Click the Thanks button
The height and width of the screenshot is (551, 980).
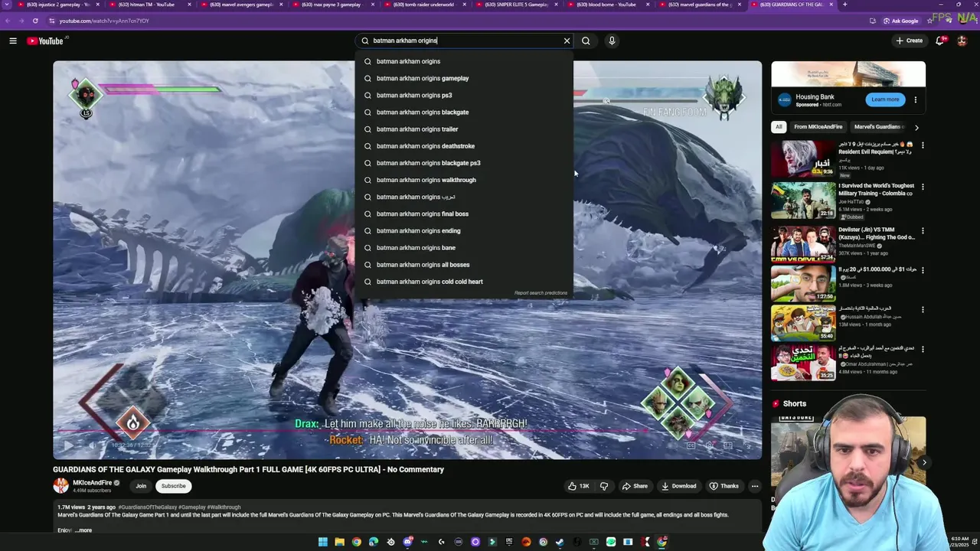coord(724,486)
